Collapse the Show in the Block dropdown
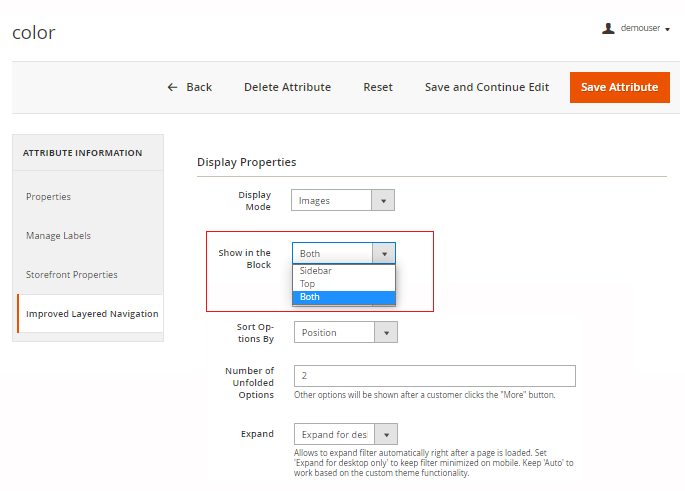Image resolution: width=685 pixels, height=491 pixels. click(x=384, y=254)
